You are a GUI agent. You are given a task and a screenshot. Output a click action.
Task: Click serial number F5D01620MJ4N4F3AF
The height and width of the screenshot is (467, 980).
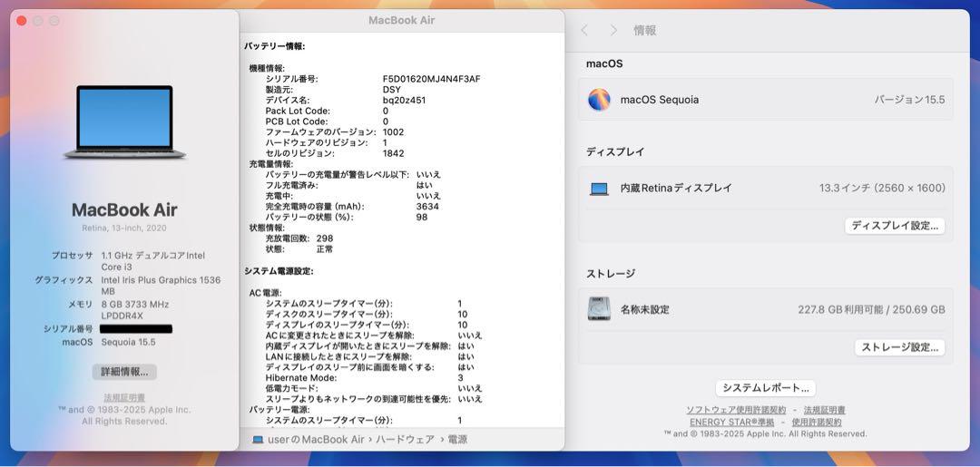(431, 79)
